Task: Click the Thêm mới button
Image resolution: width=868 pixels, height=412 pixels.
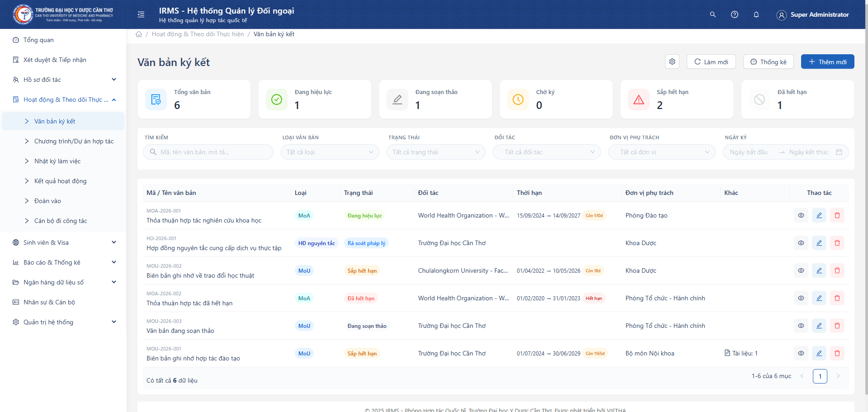Action: pyautogui.click(x=827, y=62)
